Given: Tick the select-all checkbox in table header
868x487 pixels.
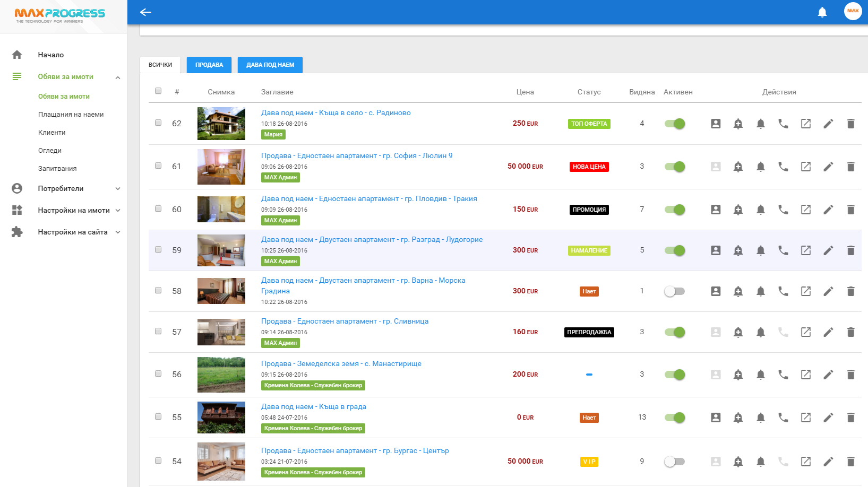Looking at the screenshot, I should (158, 91).
